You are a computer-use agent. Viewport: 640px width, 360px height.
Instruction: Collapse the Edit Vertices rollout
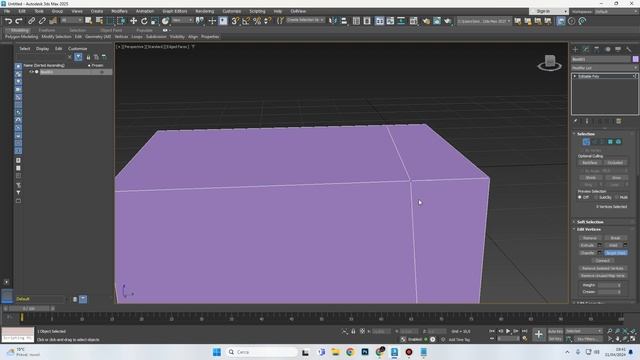coord(589,229)
